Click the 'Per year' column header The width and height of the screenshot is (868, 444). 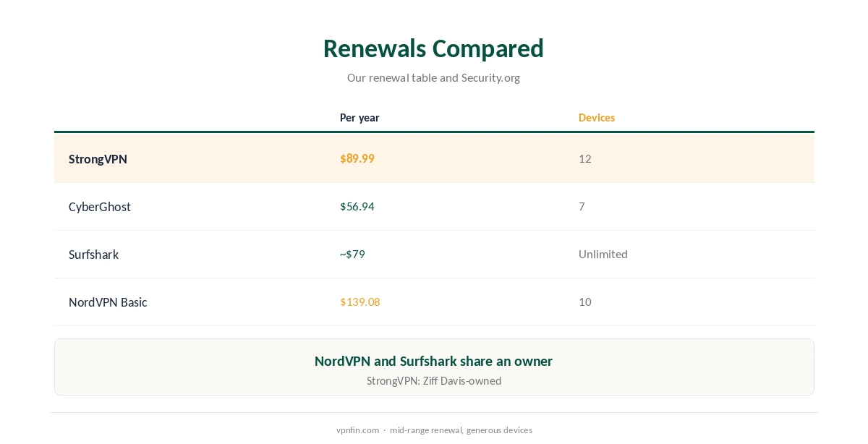359,118
